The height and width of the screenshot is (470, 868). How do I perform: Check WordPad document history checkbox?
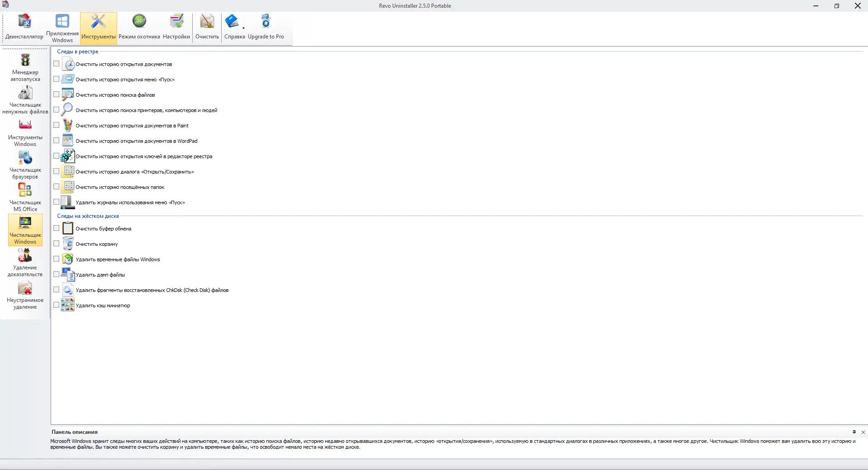click(x=57, y=141)
